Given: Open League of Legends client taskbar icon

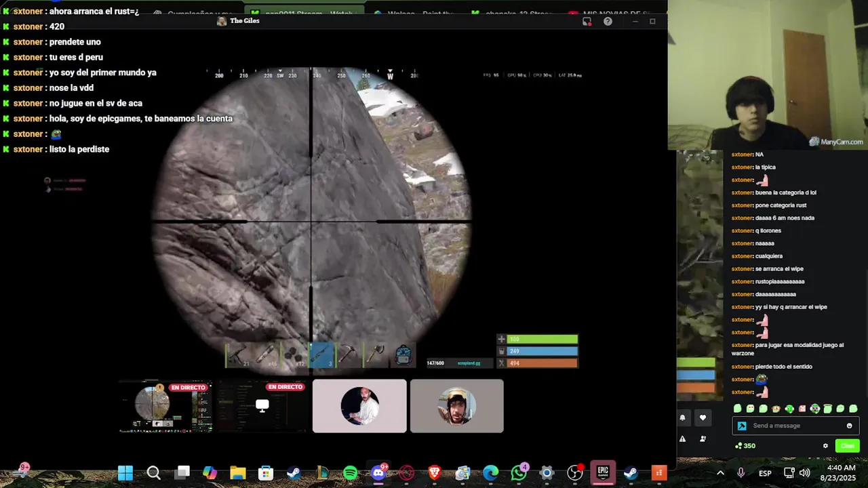Looking at the screenshot, I should coord(323,472).
